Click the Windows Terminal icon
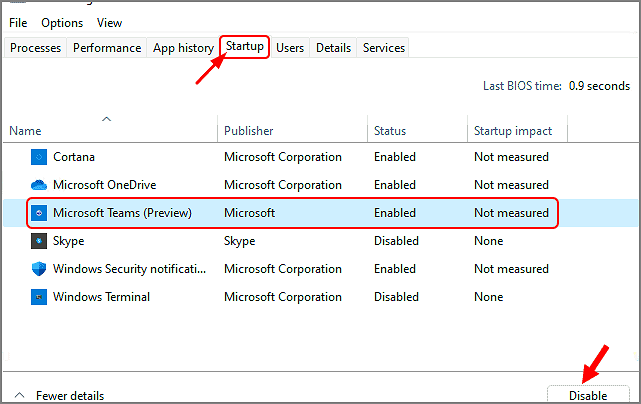Image resolution: width=641 pixels, height=404 pixels. coord(39,297)
